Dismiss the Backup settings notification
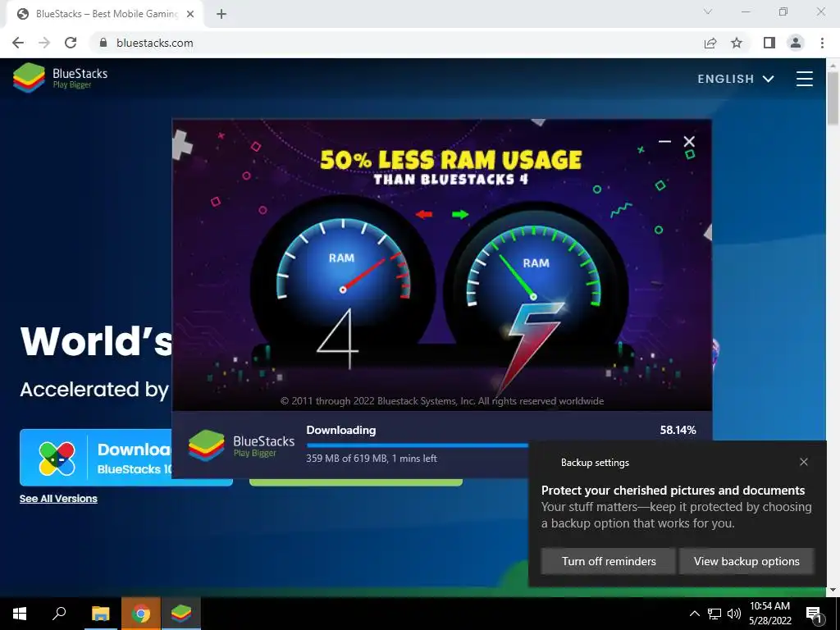Screen dimensions: 840x630 pyautogui.click(x=804, y=462)
